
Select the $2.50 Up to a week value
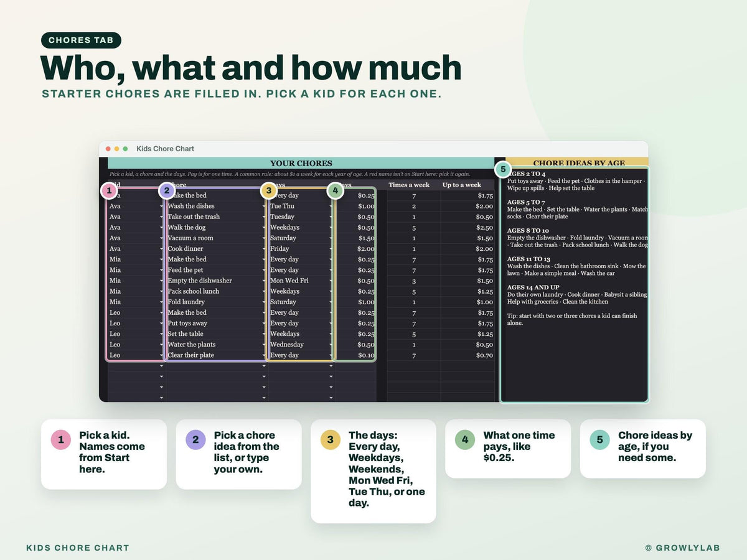click(484, 228)
